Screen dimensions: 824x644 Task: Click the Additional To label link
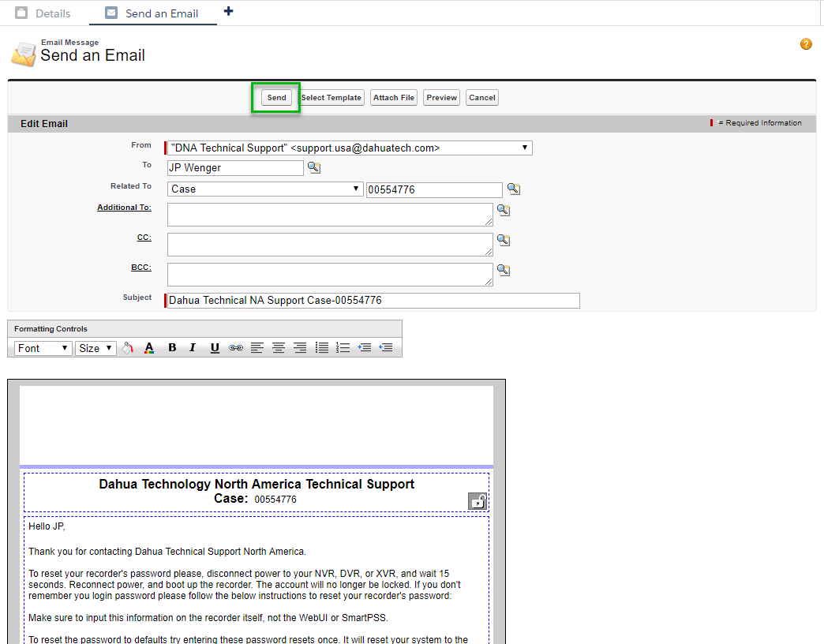click(x=124, y=208)
